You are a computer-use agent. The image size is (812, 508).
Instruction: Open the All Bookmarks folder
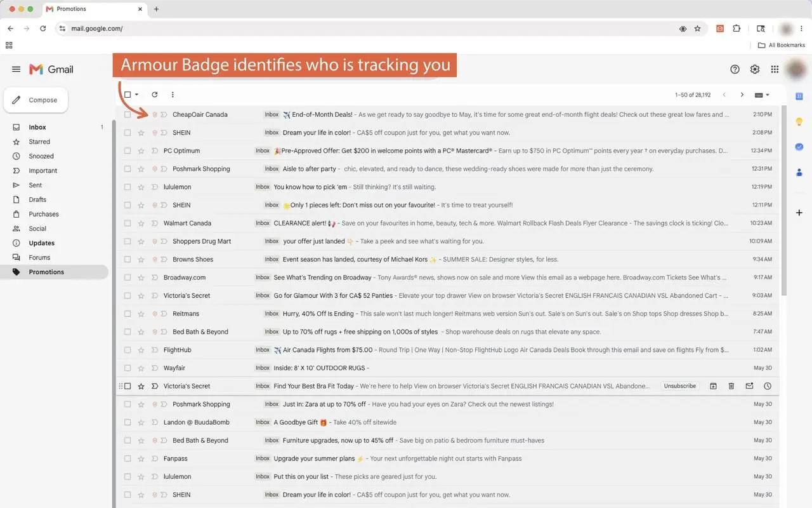782,45
